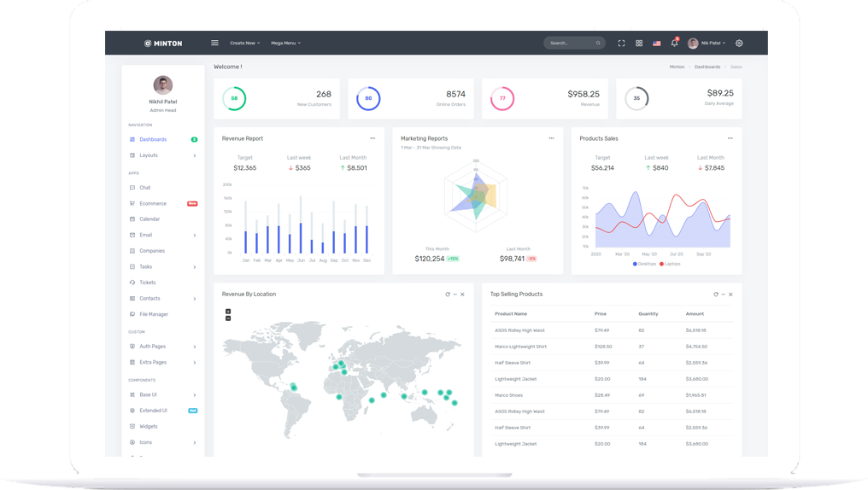This screenshot has width=868, height=490.
Task: Open Ecommerce in the sidebar
Action: (153, 203)
